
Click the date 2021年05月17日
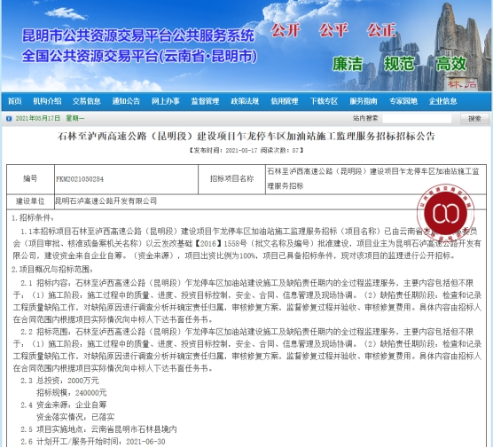coord(38,118)
